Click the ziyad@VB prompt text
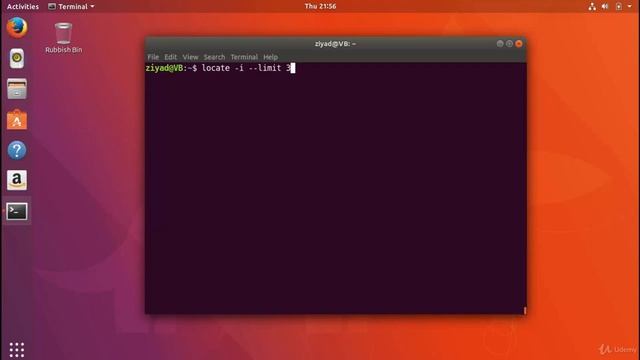 pos(164,68)
